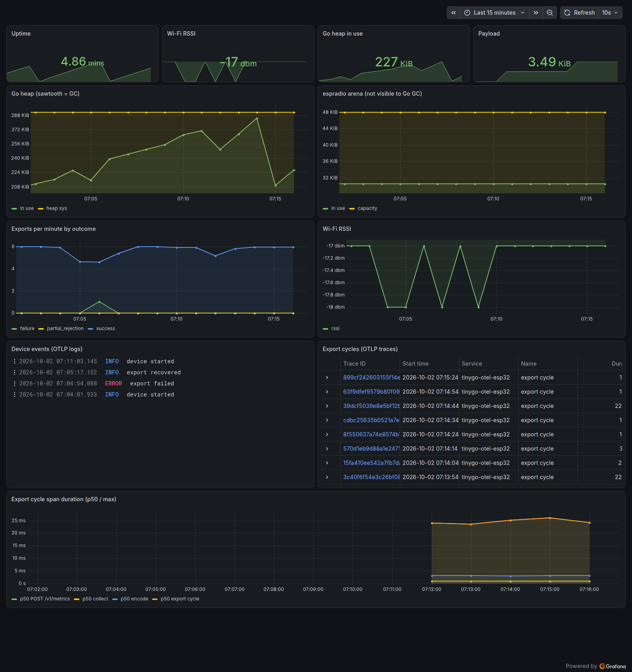The width and height of the screenshot is (632, 672).
Task: Click the Uptime stat panel title
Action: (21, 34)
